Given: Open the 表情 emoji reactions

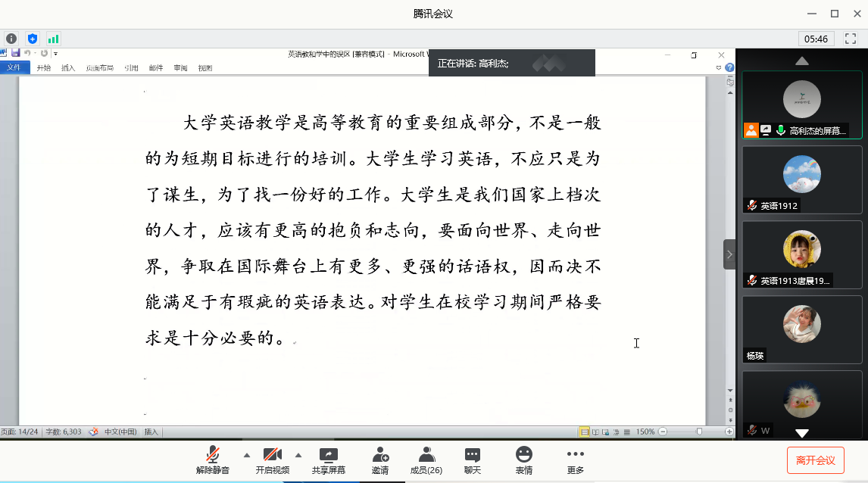Looking at the screenshot, I should [523, 460].
